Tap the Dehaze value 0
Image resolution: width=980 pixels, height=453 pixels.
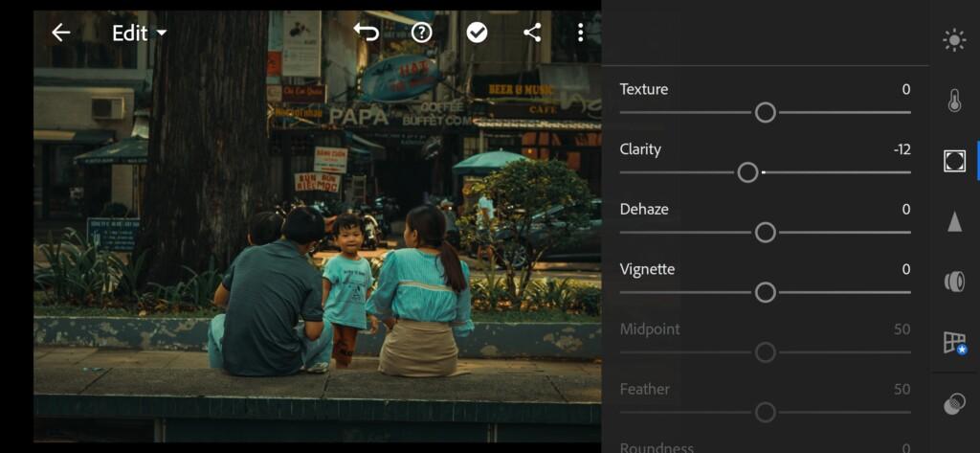(905, 210)
